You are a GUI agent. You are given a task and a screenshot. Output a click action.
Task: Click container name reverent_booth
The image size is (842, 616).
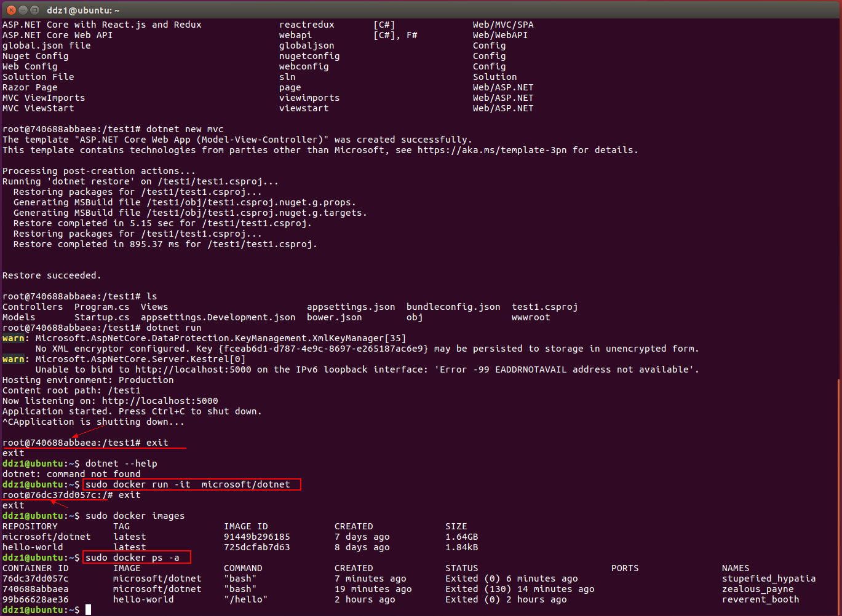[761, 599]
